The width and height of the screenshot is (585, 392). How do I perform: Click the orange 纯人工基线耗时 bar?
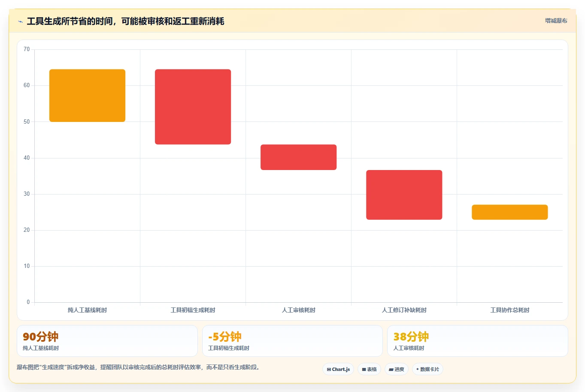point(87,95)
